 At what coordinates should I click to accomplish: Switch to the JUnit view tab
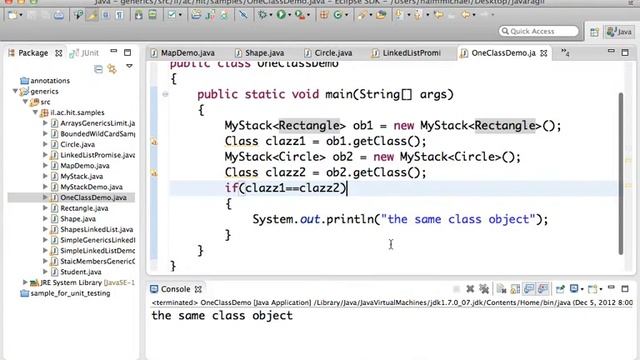(x=84, y=53)
